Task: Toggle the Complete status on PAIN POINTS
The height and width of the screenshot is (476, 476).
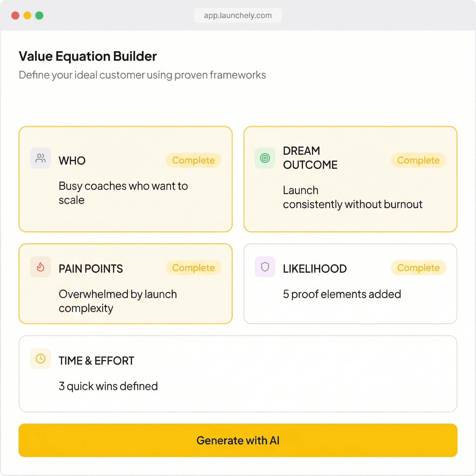Action: 194,268
